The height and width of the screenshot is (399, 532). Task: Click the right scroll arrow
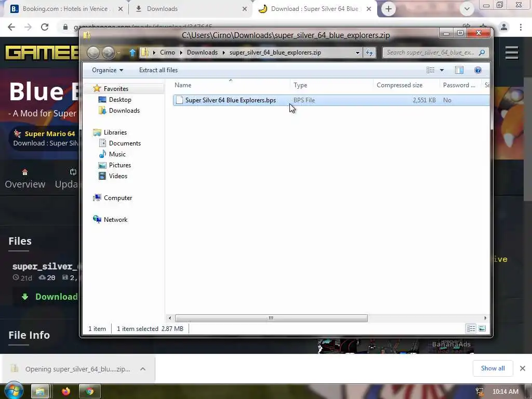click(485, 318)
